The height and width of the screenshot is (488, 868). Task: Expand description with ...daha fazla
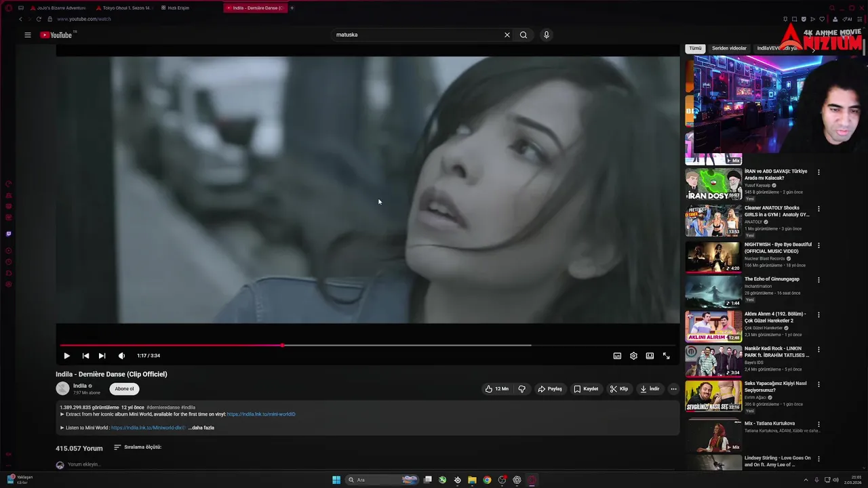(x=201, y=428)
